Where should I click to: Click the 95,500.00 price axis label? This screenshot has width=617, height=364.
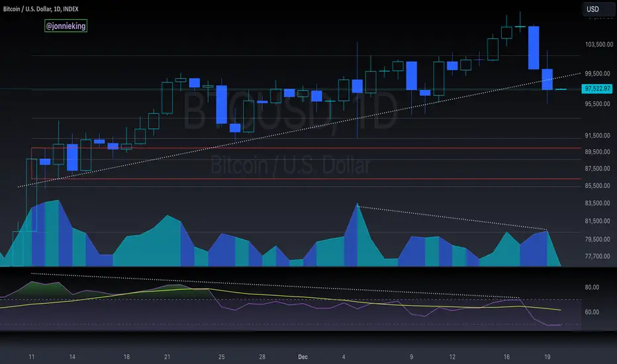[x=597, y=104]
